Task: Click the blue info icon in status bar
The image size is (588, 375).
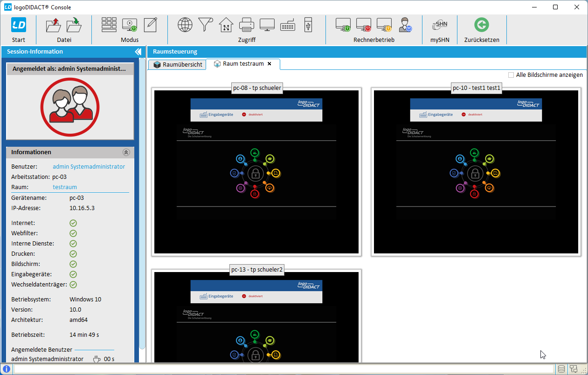Action: [x=7, y=369]
